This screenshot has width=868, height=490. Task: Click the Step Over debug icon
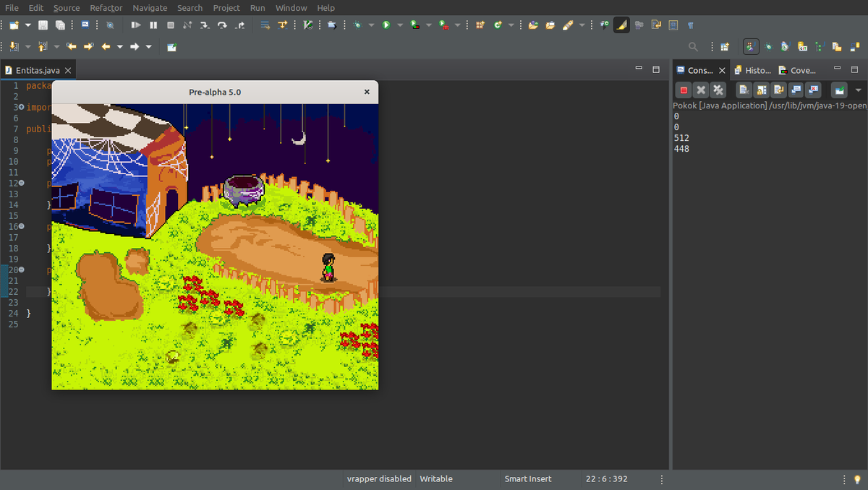(222, 25)
